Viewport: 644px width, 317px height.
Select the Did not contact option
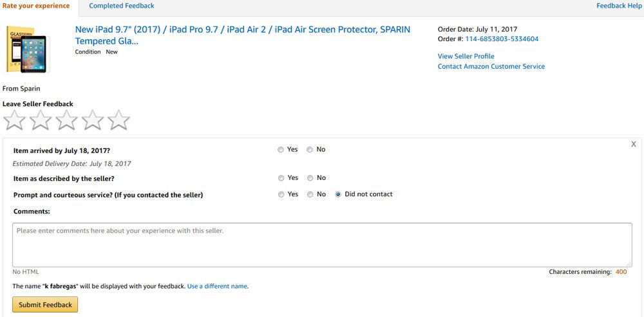(338, 194)
